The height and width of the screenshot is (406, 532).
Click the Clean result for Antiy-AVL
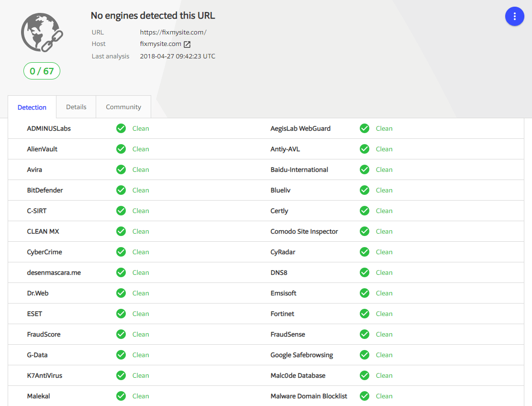click(384, 149)
